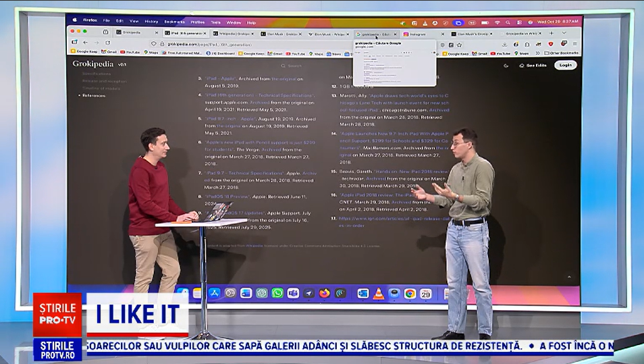Open Microsoft Teams from the dock
This screenshot has height=364, width=644.
293,293
